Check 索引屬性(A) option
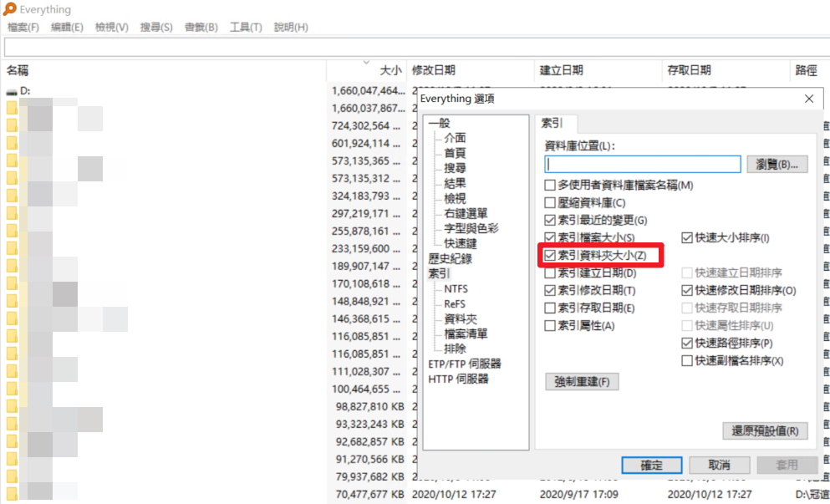The width and height of the screenshot is (830, 504). tap(551, 326)
